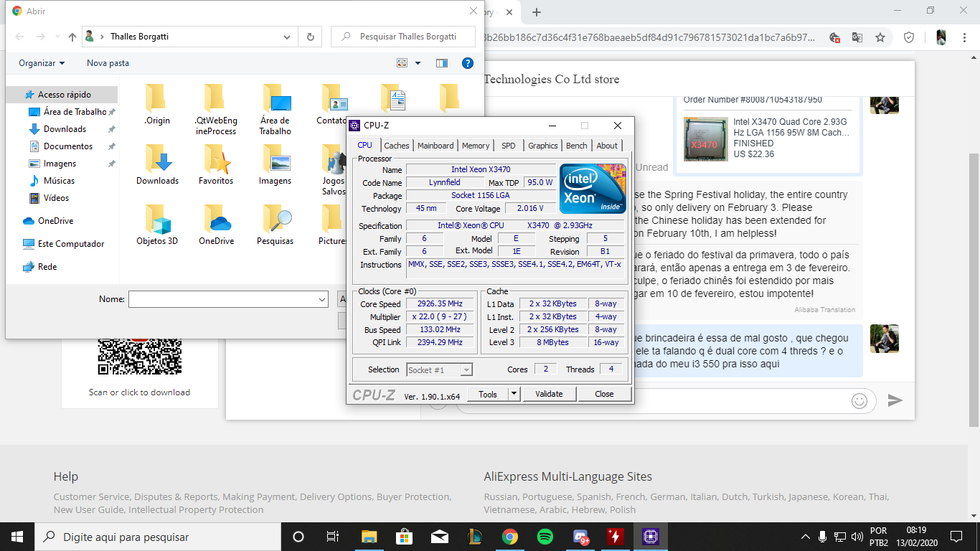Refresh the Thalles Borgatti folder listing
The image size is (980, 551).
[x=310, y=37]
